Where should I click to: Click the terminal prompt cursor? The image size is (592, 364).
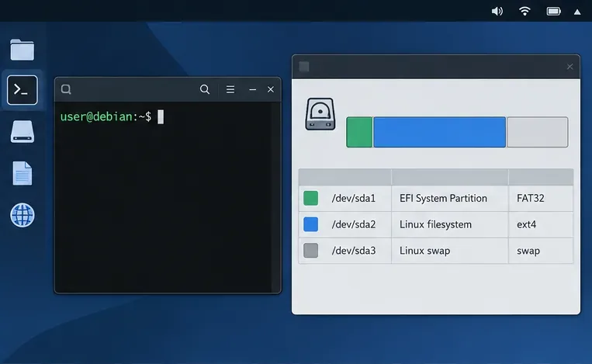point(161,116)
